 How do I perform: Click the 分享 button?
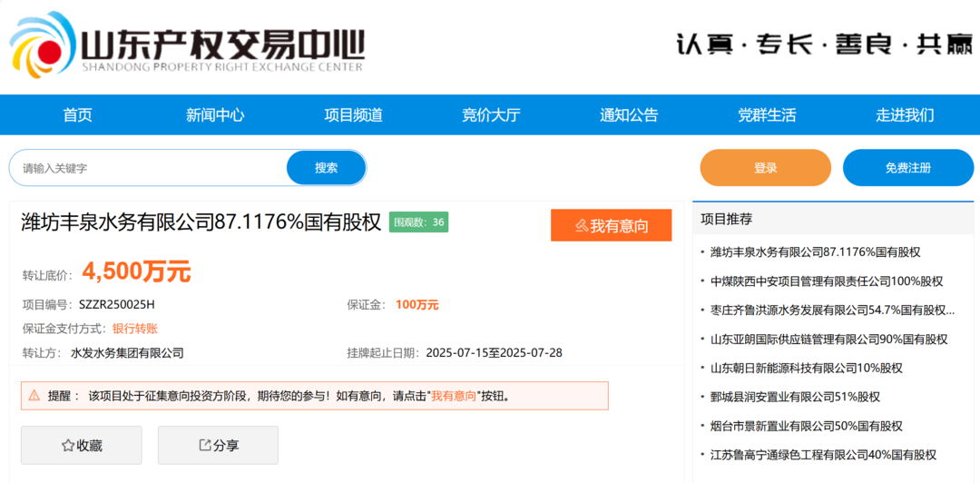(218, 446)
